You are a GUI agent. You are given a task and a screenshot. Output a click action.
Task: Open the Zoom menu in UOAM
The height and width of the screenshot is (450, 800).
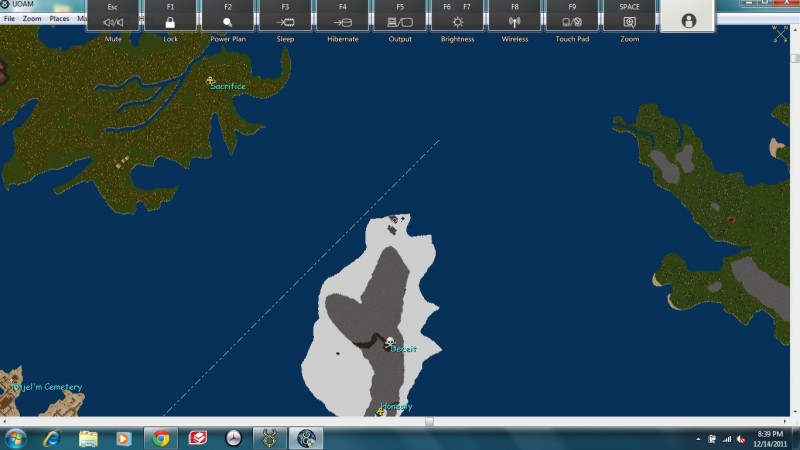[32, 19]
